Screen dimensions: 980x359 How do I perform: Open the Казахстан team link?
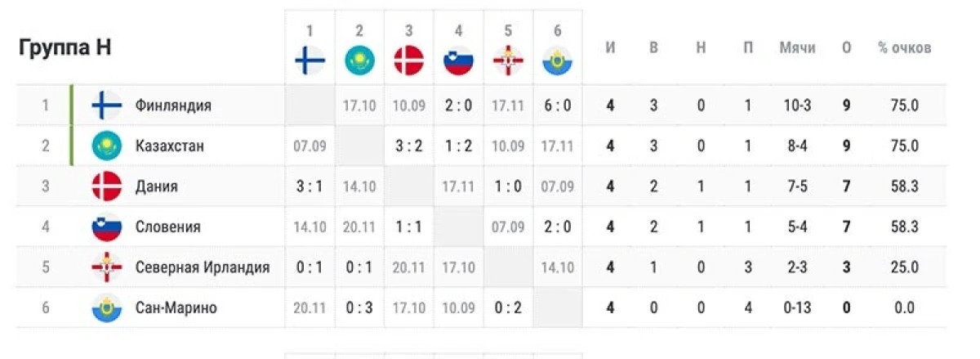[x=170, y=146]
